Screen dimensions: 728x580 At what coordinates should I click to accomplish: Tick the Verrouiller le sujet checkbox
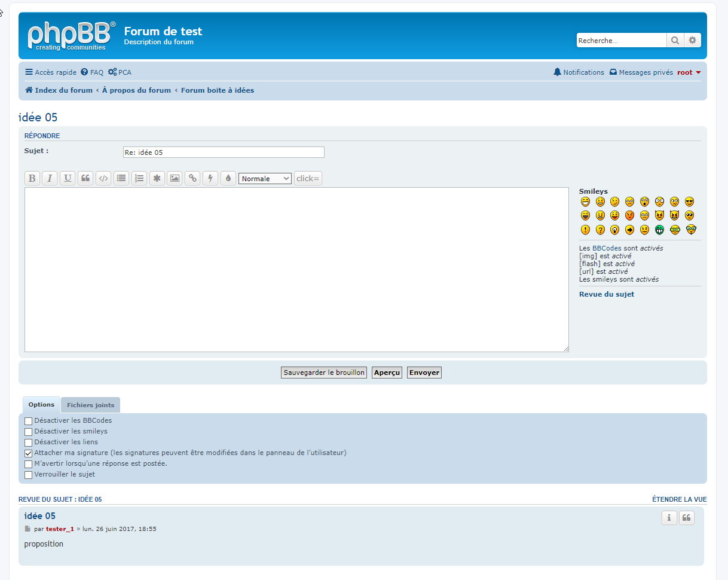(x=29, y=475)
